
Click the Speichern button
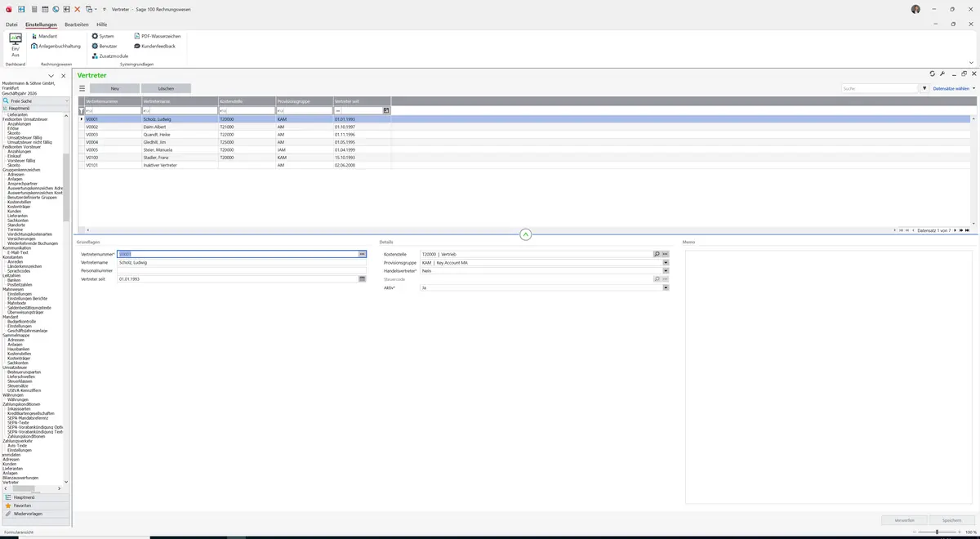[951, 520]
